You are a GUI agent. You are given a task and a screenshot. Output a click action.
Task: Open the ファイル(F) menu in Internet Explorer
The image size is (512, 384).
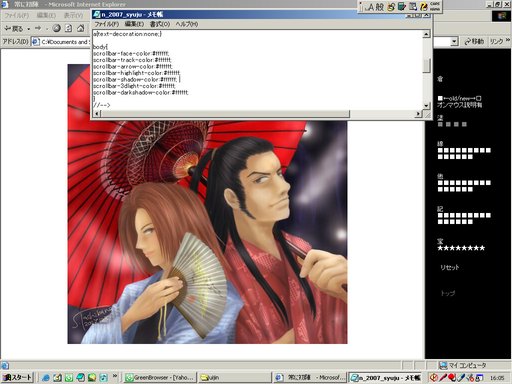(16, 15)
